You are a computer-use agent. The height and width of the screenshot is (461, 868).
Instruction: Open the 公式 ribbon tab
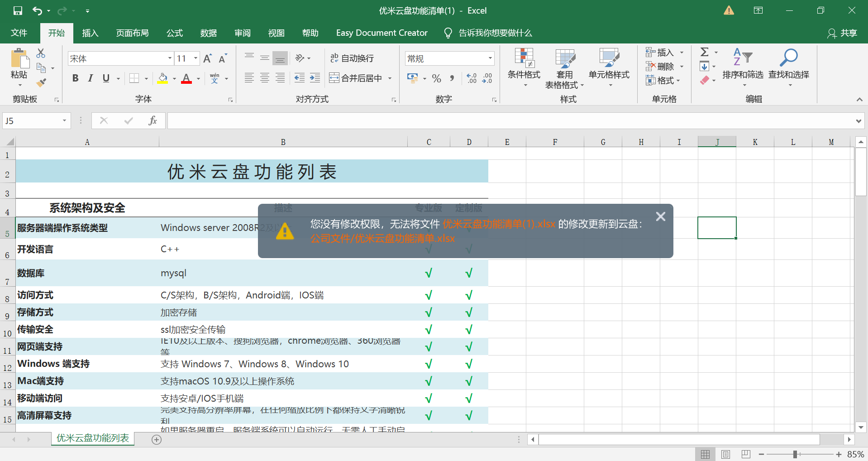point(174,33)
